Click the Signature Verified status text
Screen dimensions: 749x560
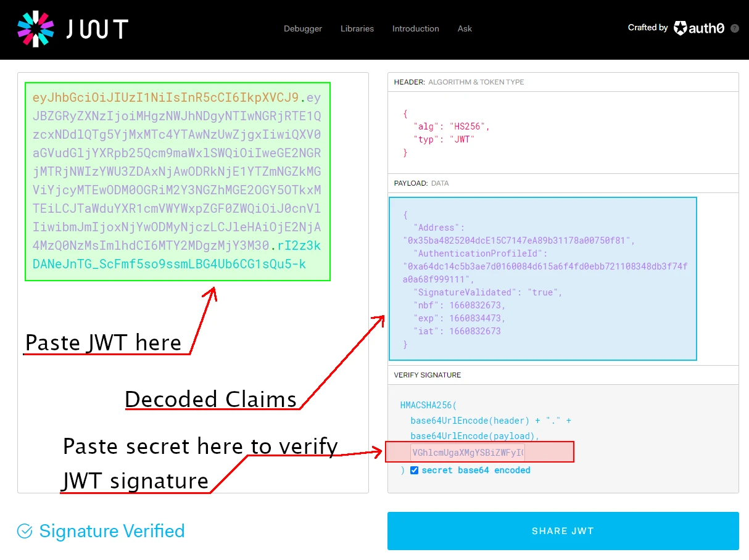click(111, 531)
